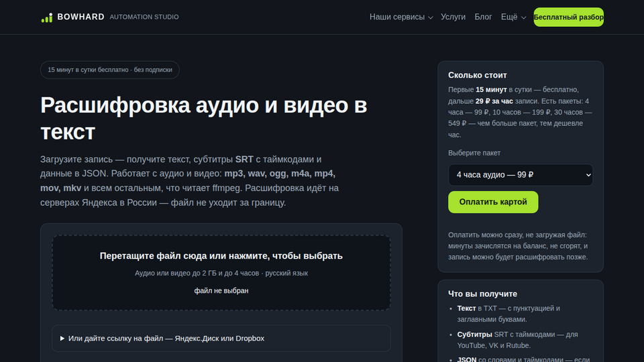Open the Блог menu item
This screenshot has width=644, height=362.
[483, 17]
